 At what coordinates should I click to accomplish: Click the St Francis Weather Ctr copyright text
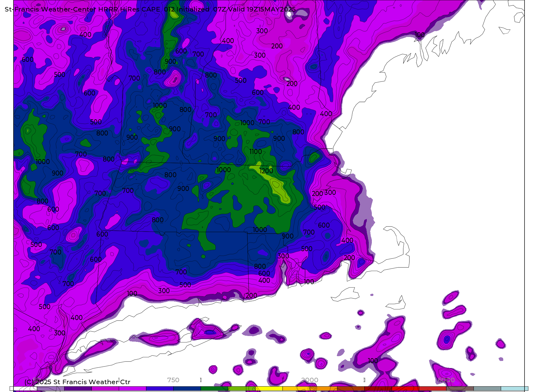(x=77, y=382)
